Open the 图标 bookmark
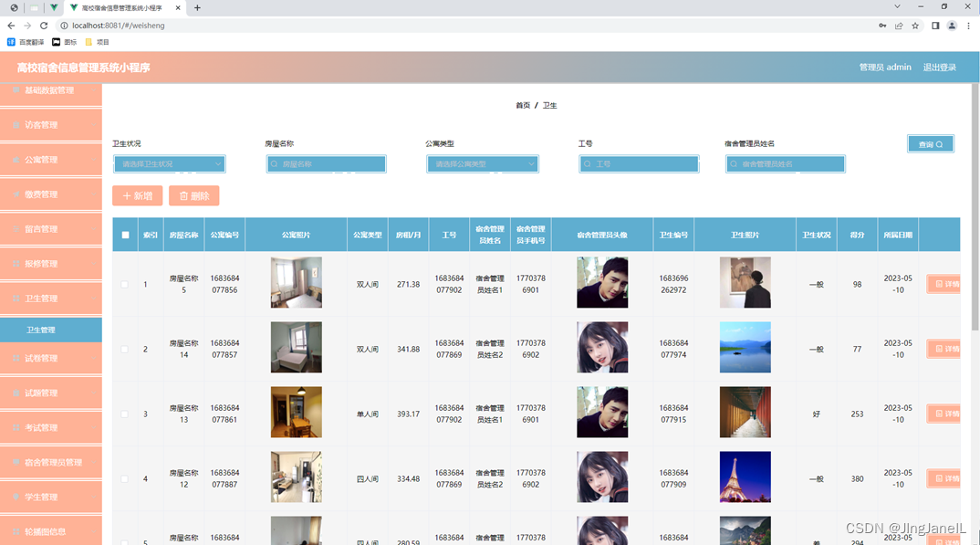 click(x=65, y=42)
